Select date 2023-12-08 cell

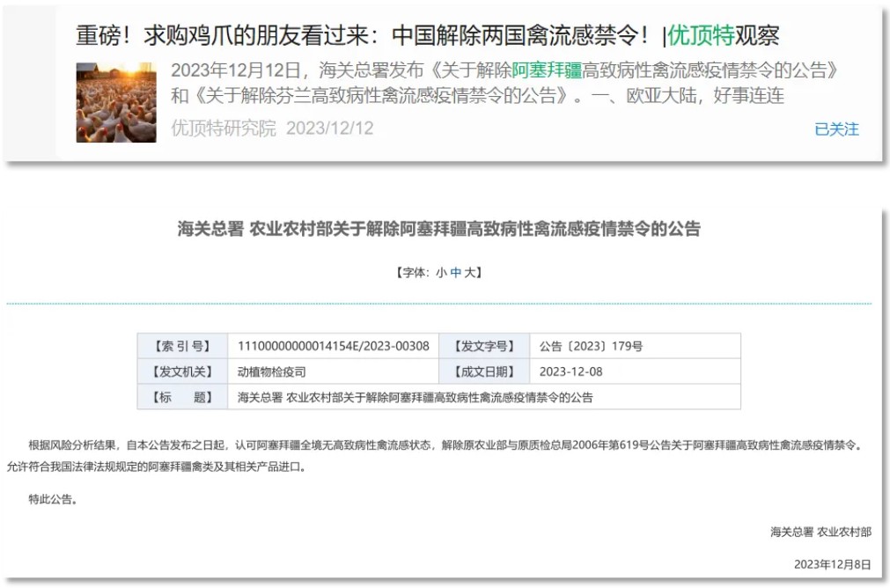pyautogui.click(x=635, y=371)
